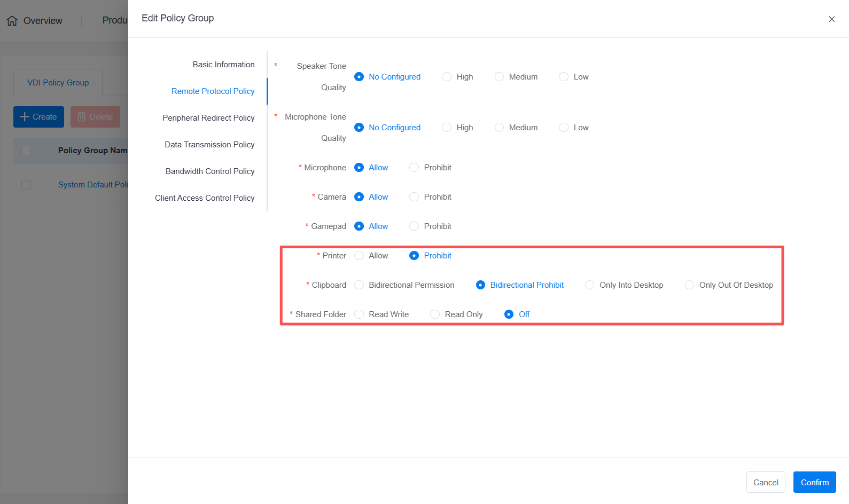Prohibit the Microphone
This screenshot has height=504, width=849.
click(x=414, y=168)
